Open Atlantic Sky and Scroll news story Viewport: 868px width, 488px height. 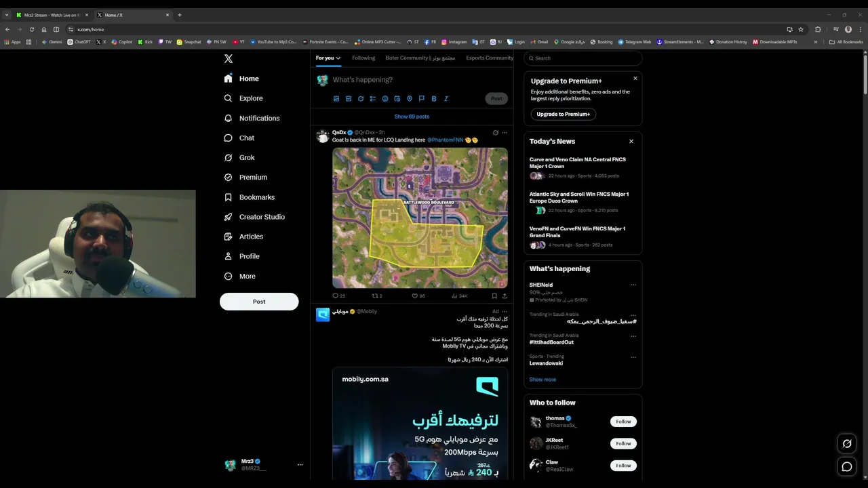point(583,202)
